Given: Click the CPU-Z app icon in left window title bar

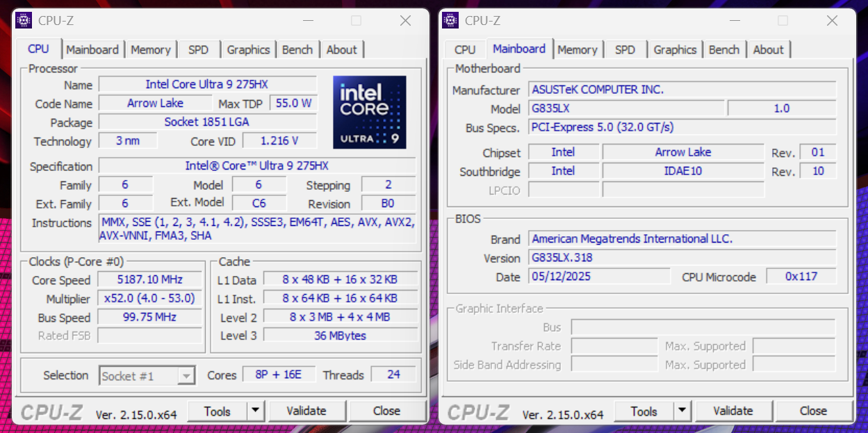Looking at the screenshot, I should tap(23, 20).
